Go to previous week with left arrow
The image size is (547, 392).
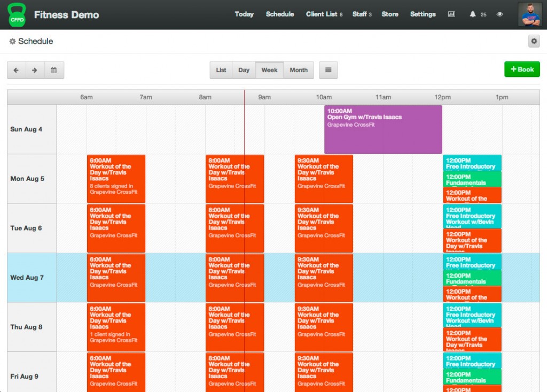click(16, 70)
